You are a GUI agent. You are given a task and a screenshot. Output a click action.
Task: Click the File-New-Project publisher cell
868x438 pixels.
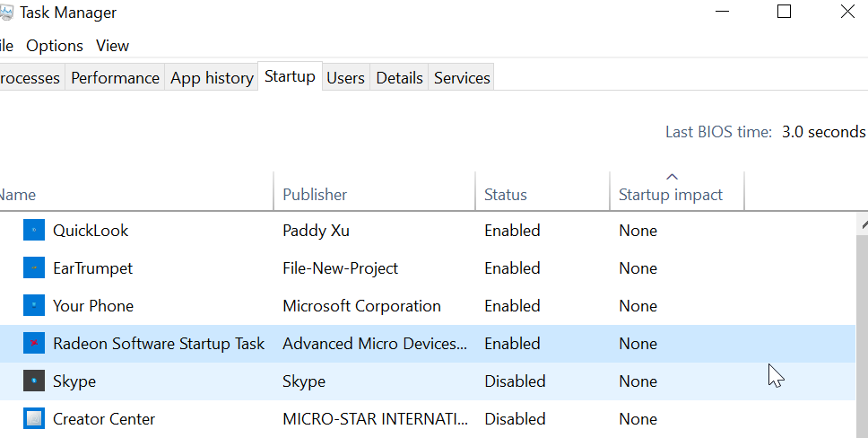click(340, 267)
